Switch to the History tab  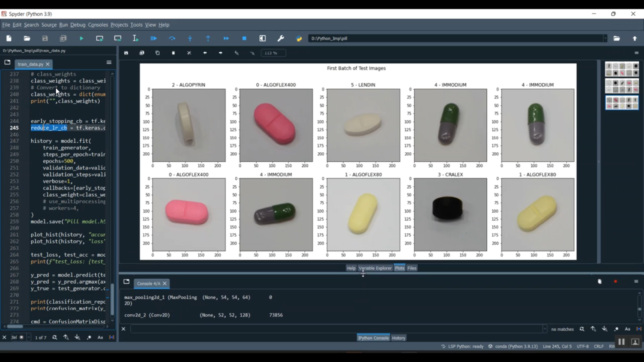[x=398, y=338]
